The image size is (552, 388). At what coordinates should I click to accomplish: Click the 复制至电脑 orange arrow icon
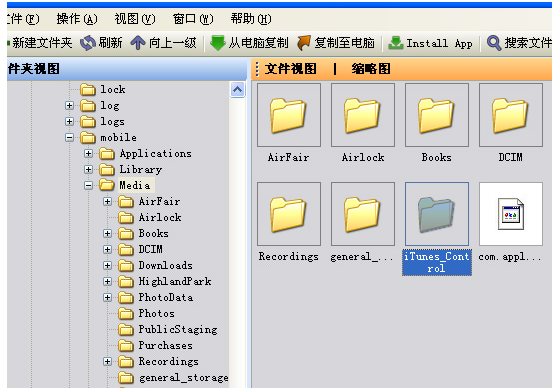304,43
